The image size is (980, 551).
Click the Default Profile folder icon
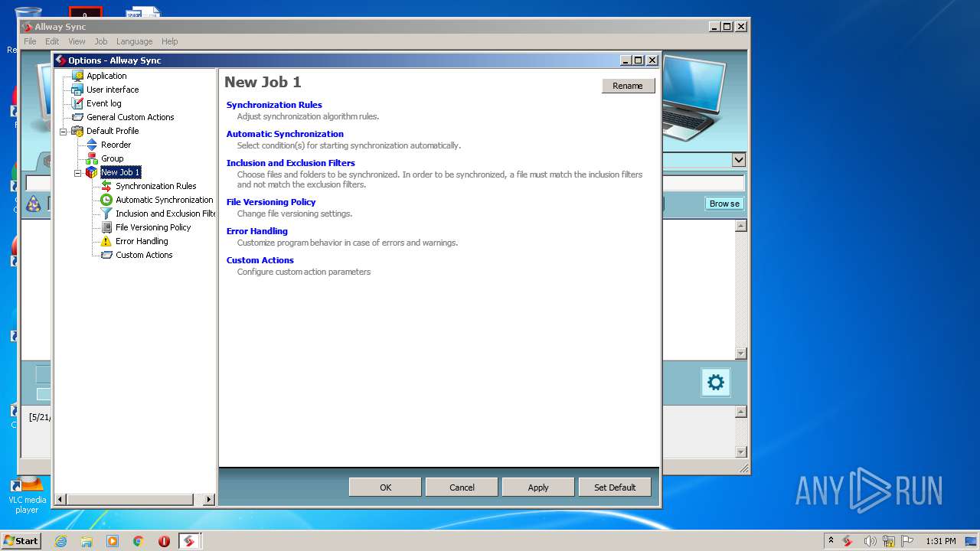[77, 131]
